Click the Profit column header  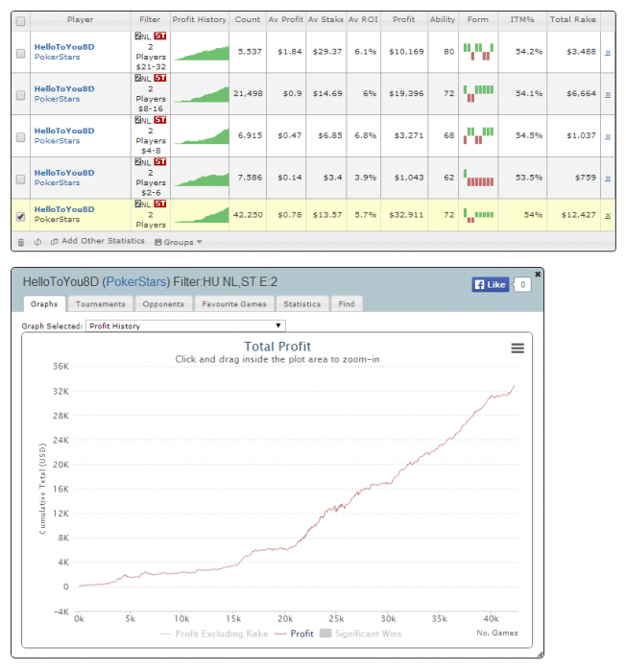404,20
